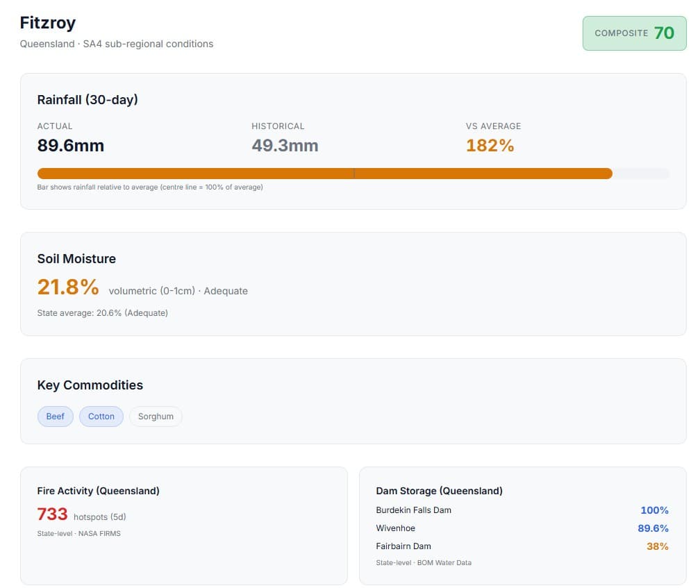Expand the Key Commodities section
The width and height of the screenshot is (700, 588).
click(90, 385)
